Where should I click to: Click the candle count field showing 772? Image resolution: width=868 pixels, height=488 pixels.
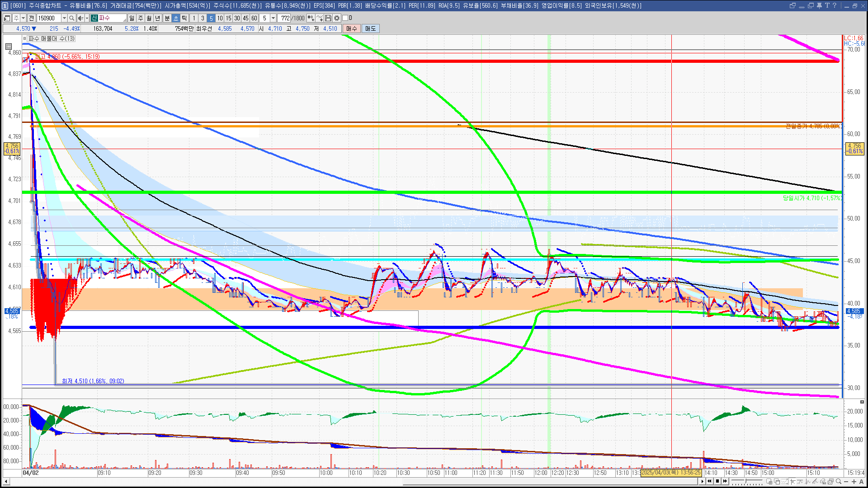coord(285,18)
